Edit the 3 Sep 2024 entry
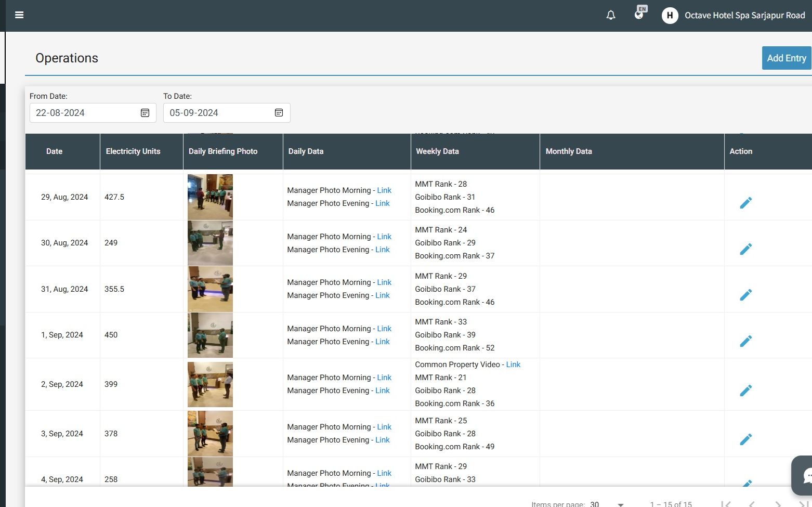This screenshot has height=507, width=812. tap(745, 439)
